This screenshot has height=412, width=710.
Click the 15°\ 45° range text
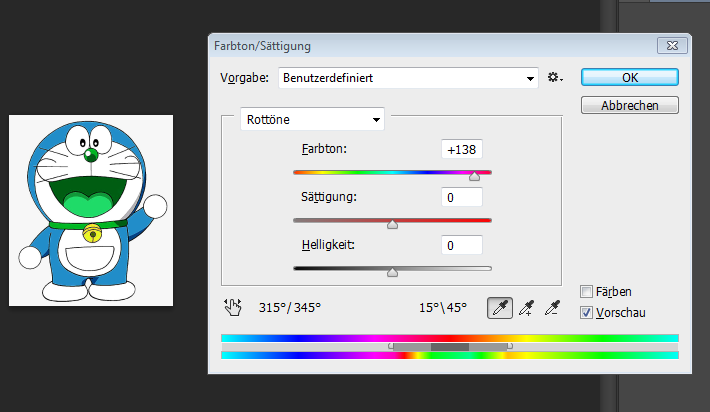[x=443, y=308]
